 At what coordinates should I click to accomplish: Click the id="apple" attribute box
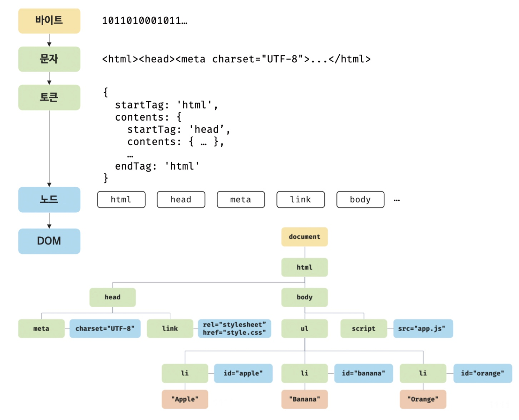point(243,373)
